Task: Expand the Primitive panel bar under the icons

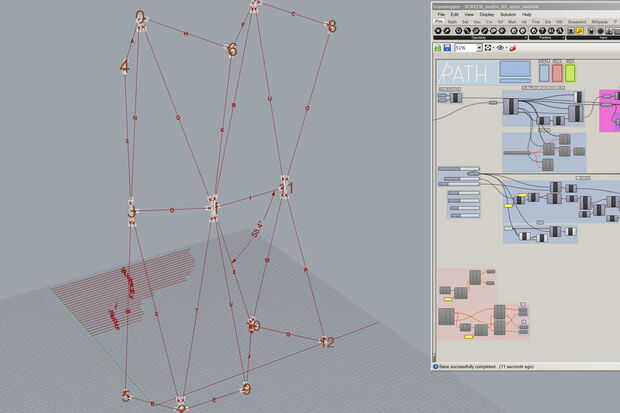Action: (547, 38)
